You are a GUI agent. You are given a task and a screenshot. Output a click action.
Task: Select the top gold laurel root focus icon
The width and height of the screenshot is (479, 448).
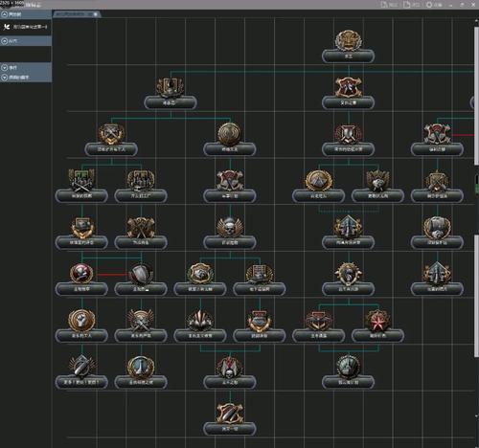[348, 40]
